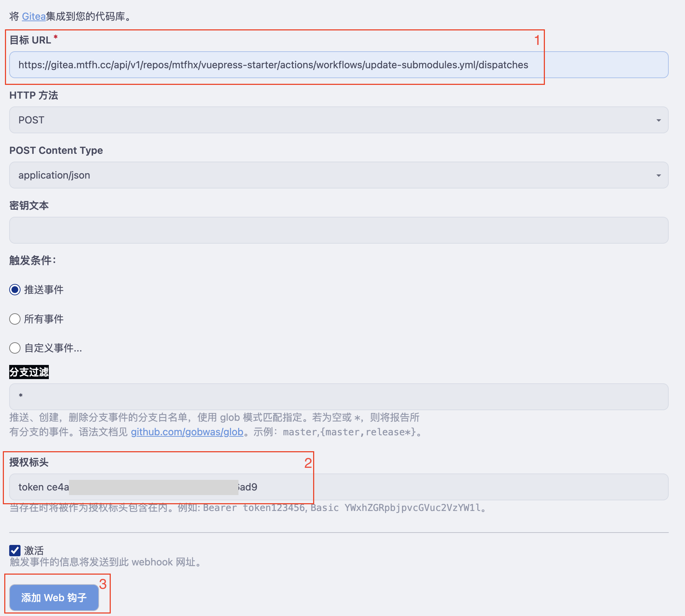The height and width of the screenshot is (616, 685).
Task: Click the 密钥文本 secret input field
Action: tap(338, 230)
